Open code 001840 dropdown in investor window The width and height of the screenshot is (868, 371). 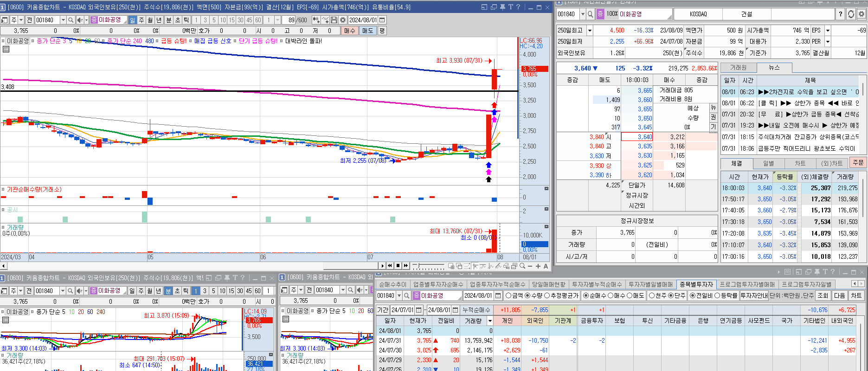(399, 295)
